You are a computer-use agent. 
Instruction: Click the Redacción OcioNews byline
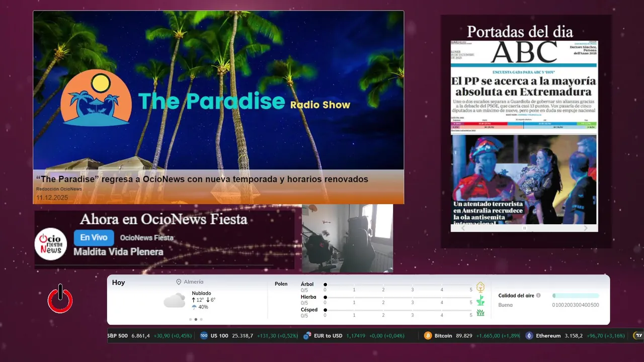pyautogui.click(x=59, y=189)
